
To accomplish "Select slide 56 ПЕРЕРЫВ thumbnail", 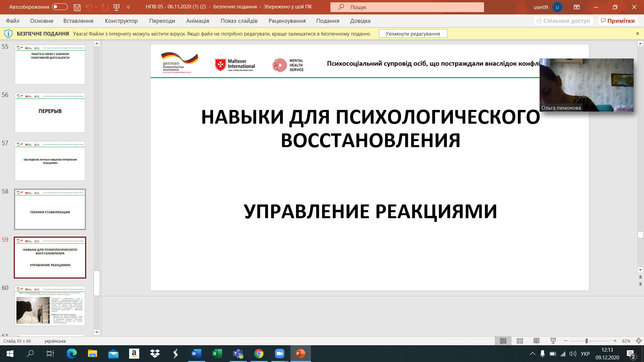I will [50, 113].
